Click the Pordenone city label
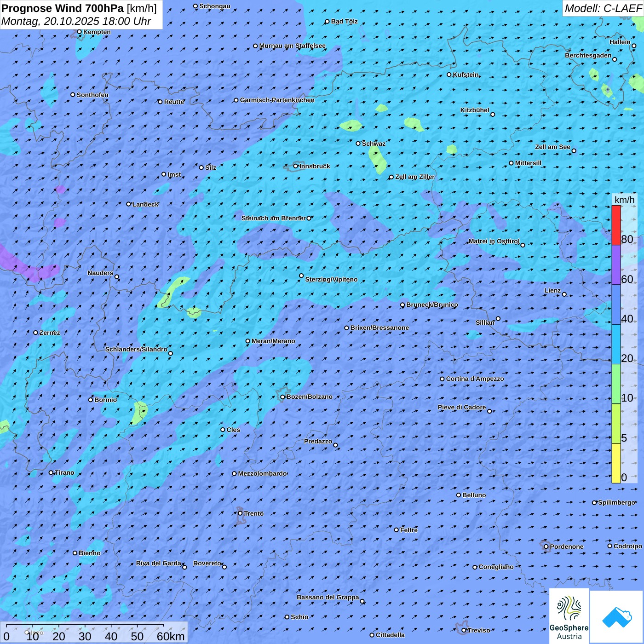 point(566,546)
